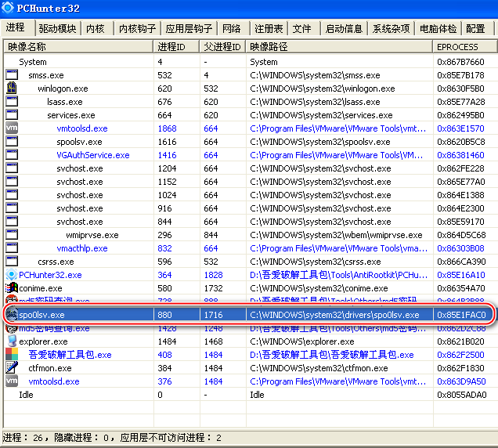Switch to the 系统杂项 tab
Viewport: 498px width, 448px height.
[391, 29]
